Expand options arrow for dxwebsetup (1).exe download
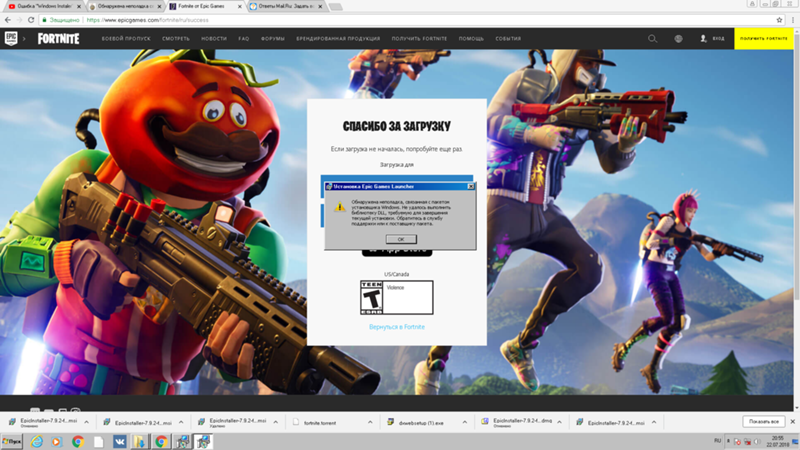This screenshot has height=450, width=800. pyautogui.click(x=464, y=422)
